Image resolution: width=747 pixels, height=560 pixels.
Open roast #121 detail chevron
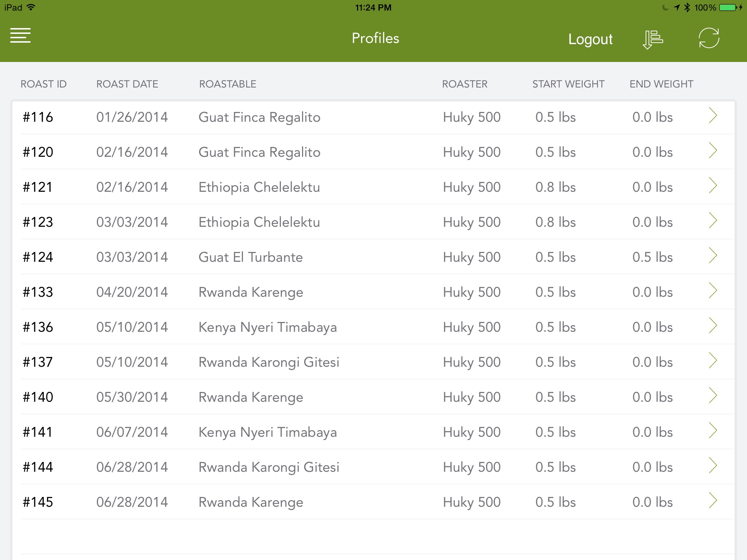(x=713, y=186)
